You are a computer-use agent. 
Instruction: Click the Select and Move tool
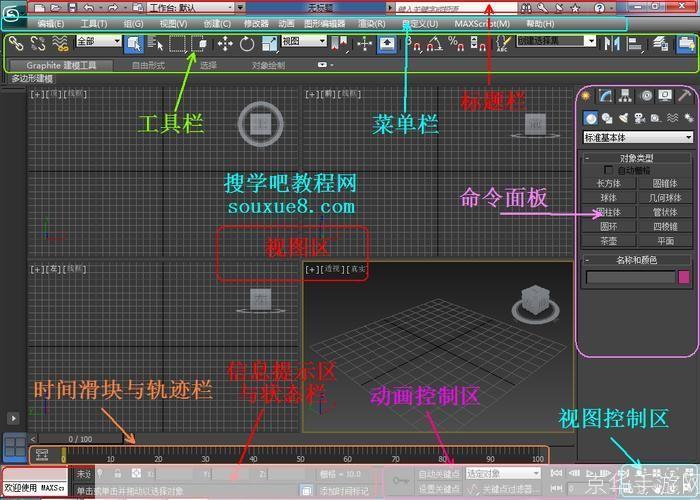[x=224, y=43]
